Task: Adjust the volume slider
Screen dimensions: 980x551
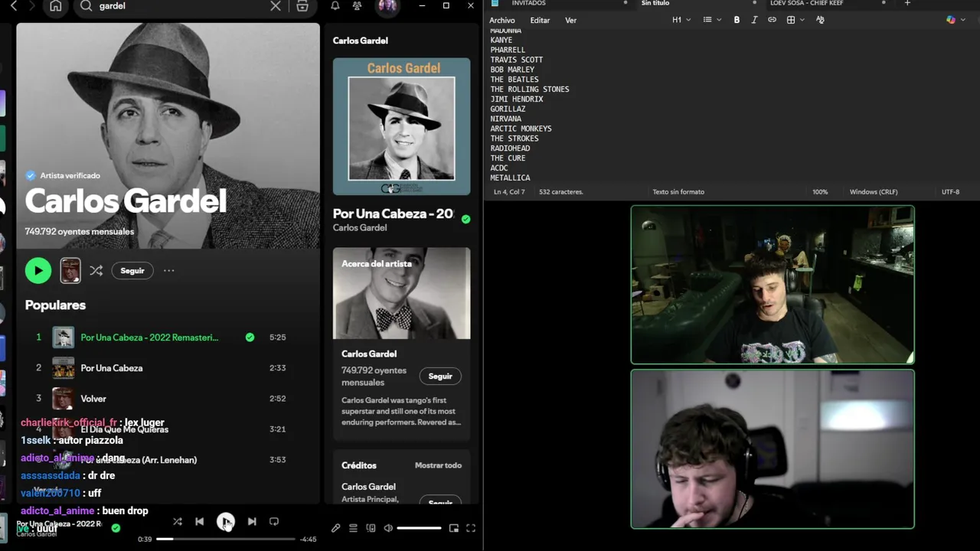Action: click(x=419, y=528)
